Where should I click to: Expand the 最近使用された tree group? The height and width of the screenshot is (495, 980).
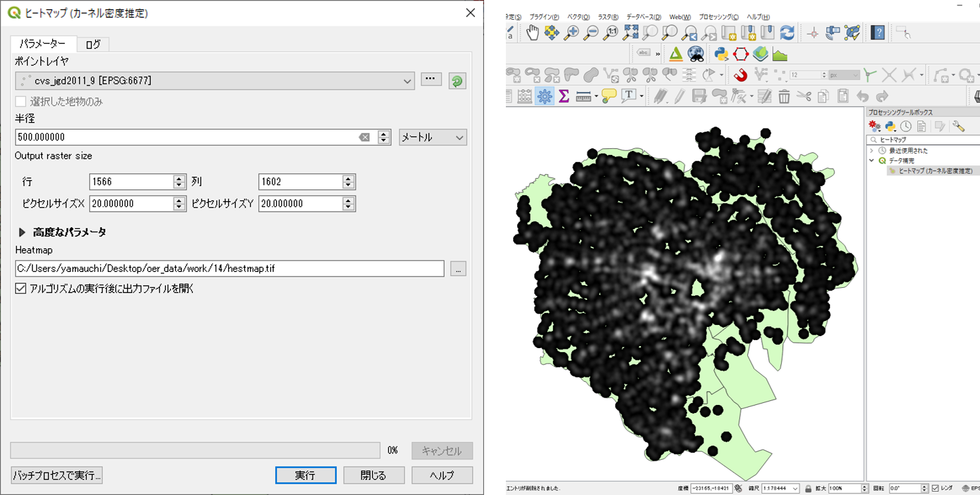[x=872, y=150]
